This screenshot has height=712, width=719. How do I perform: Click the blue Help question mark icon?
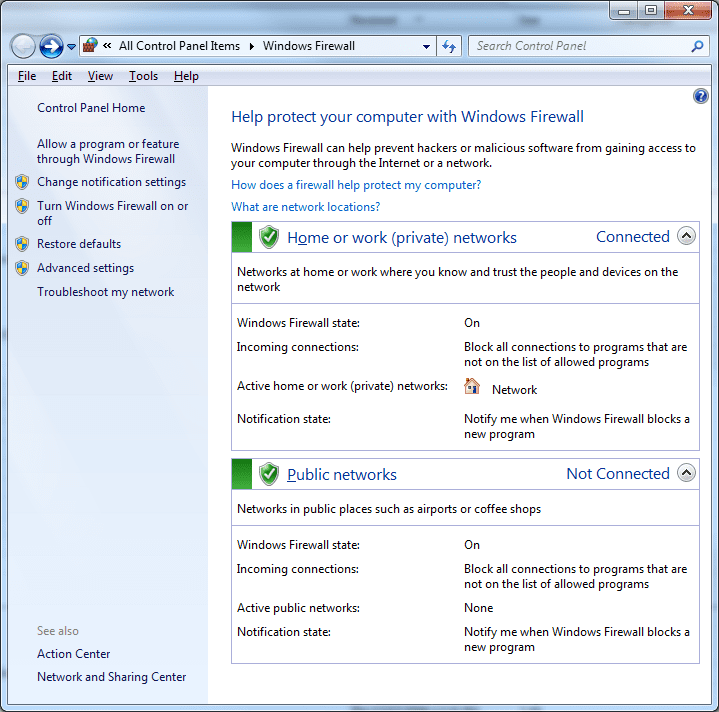coord(700,96)
